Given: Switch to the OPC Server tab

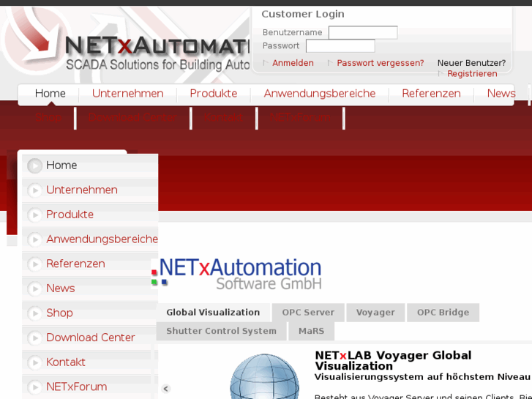Looking at the screenshot, I should (308, 313).
